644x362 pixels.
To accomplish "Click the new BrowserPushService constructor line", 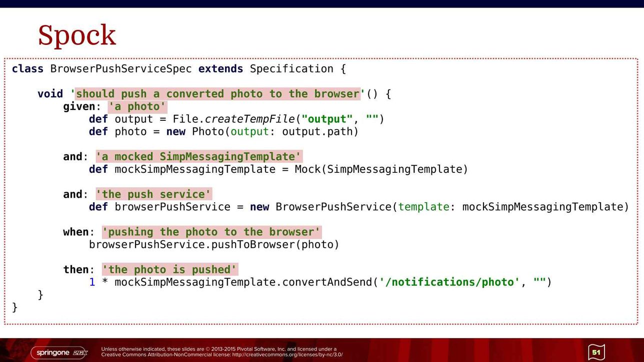I will (359, 207).
